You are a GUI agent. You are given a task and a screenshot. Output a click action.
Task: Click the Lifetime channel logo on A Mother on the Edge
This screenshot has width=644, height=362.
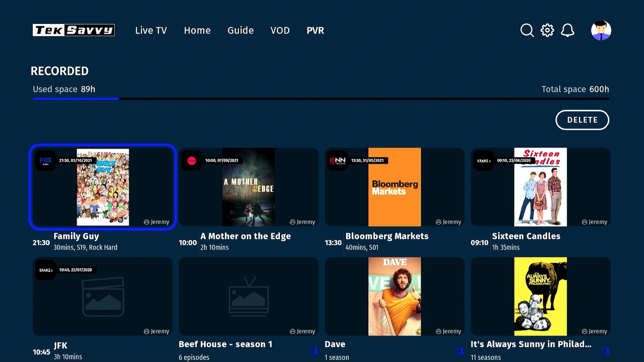[x=192, y=161]
